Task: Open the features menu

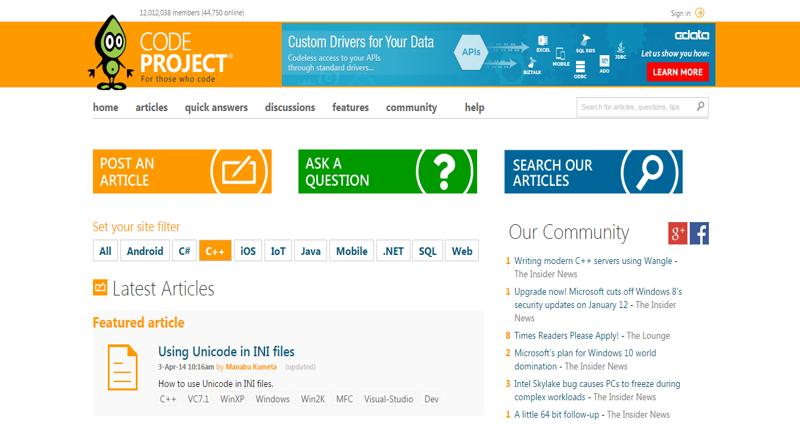Action: [x=351, y=107]
